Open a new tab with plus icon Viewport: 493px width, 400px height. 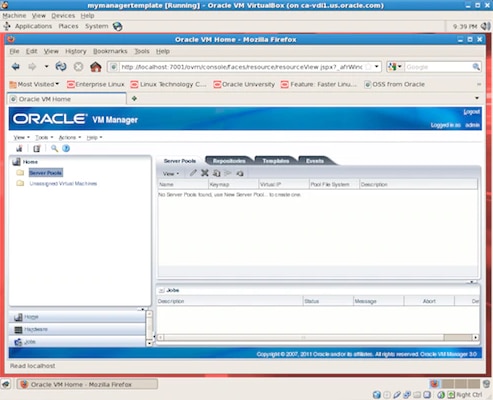coord(134,98)
